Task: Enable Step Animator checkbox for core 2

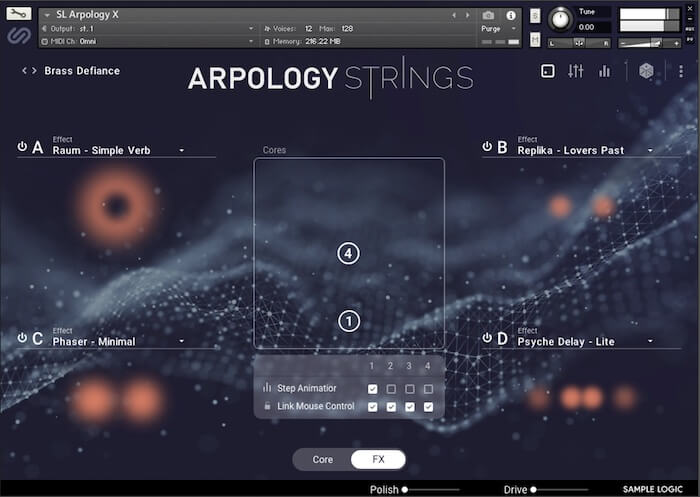Action: coord(391,388)
